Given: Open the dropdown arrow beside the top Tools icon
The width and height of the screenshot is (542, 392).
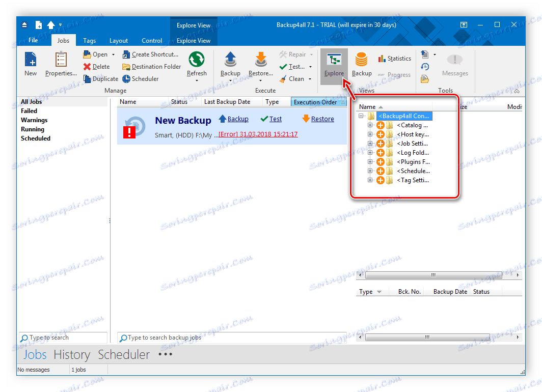Looking at the screenshot, I should [x=435, y=54].
